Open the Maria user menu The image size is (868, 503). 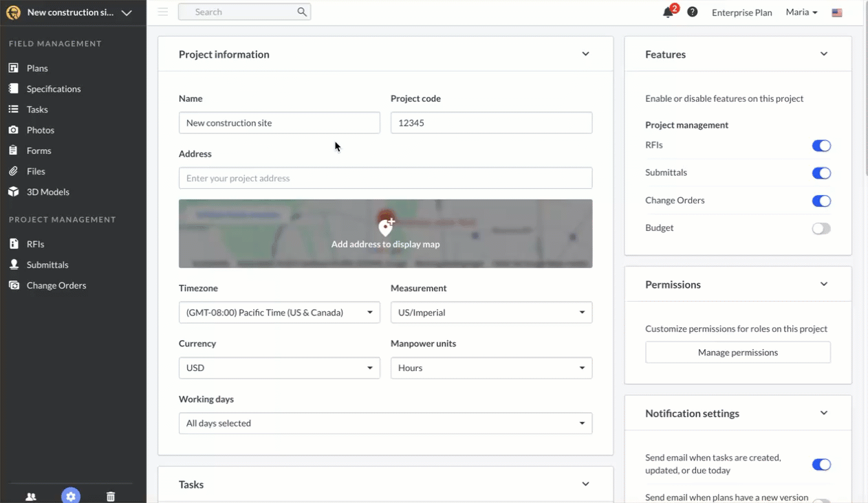(801, 12)
